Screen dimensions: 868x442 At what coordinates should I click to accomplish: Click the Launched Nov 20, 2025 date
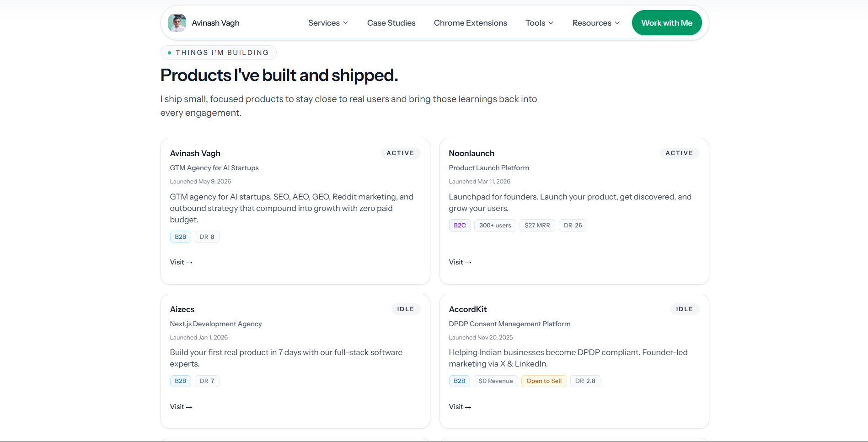(x=481, y=338)
